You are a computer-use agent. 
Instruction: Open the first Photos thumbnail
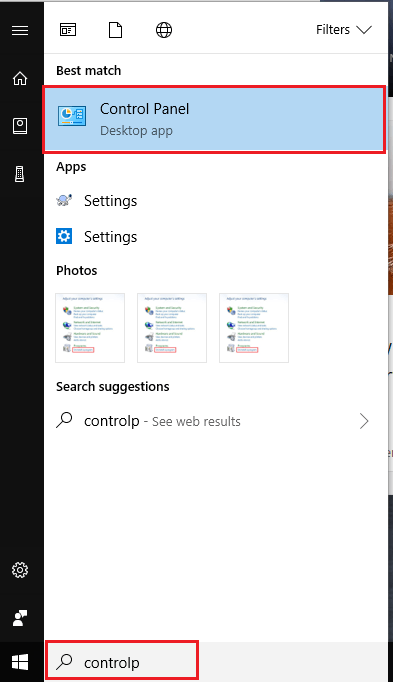click(x=90, y=328)
